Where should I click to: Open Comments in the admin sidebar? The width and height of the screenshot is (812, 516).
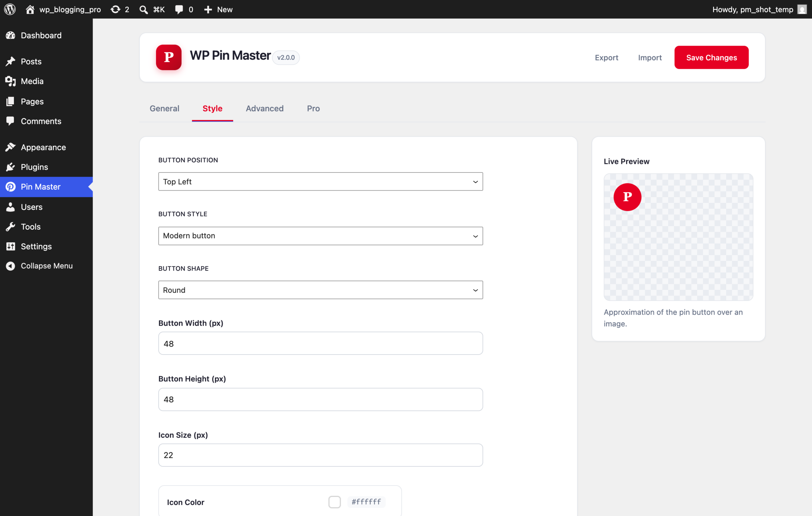coord(46,121)
